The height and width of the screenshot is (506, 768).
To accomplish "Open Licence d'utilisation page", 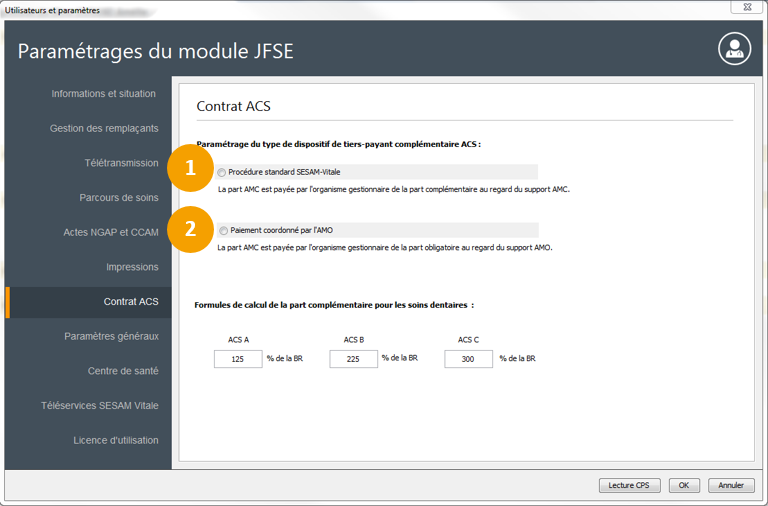I will pyautogui.click(x=116, y=440).
